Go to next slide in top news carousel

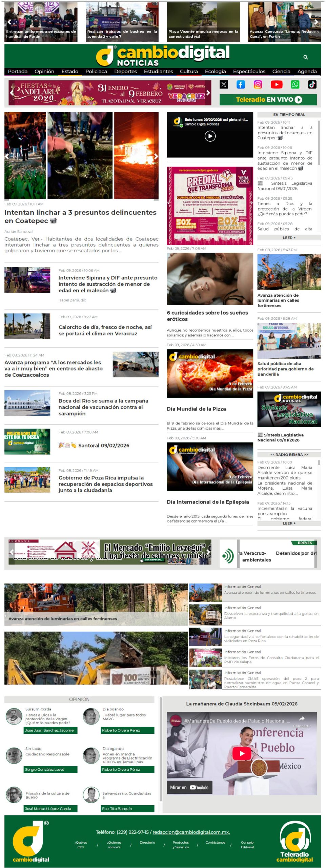[316, 22]
